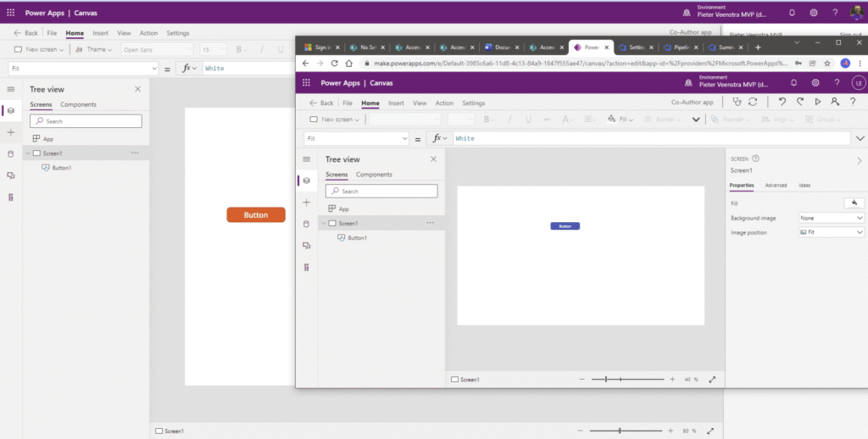Open the Fill color picker in properties pane
868x439 pixels.
pyautogui.click(x=854, y=203)
